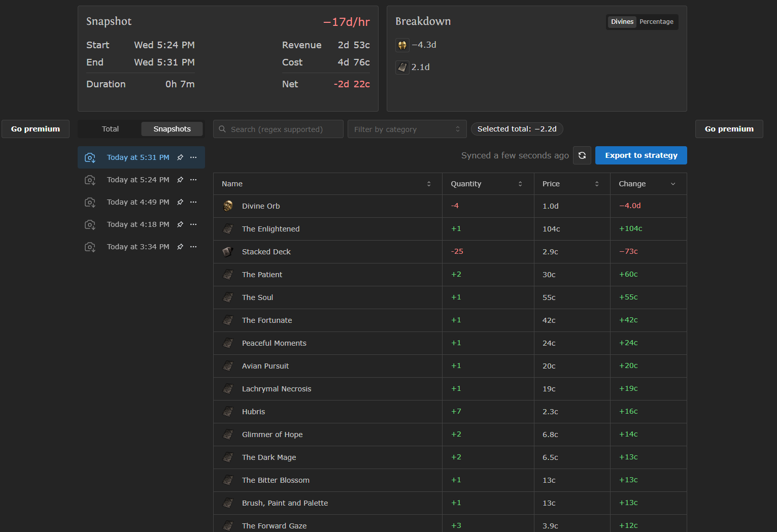Open more options for 4:49 PM snapshot
The width and height of the screenshot is (777, 532).
pyautogui.click(x=193, y=202)
